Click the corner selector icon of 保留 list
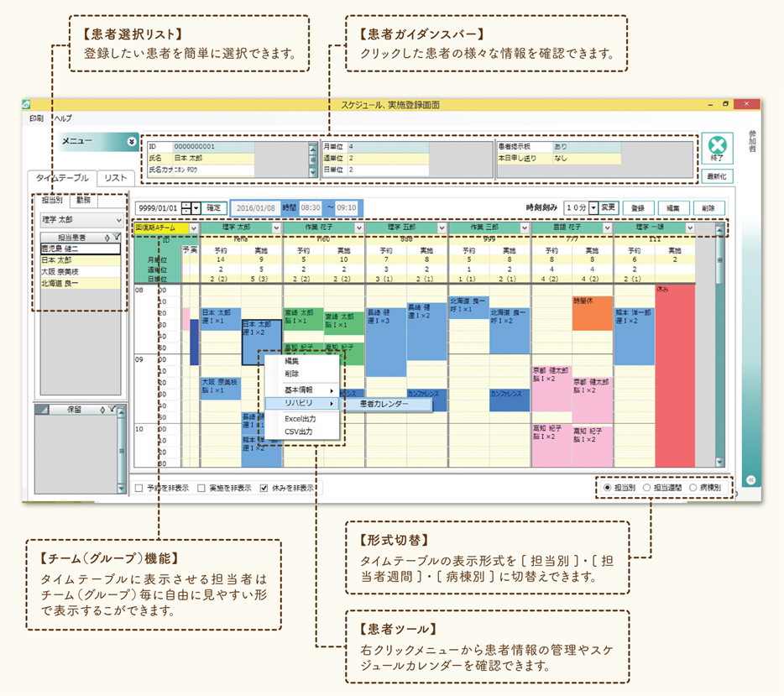 pyautogui.click(x=42, y=410)
